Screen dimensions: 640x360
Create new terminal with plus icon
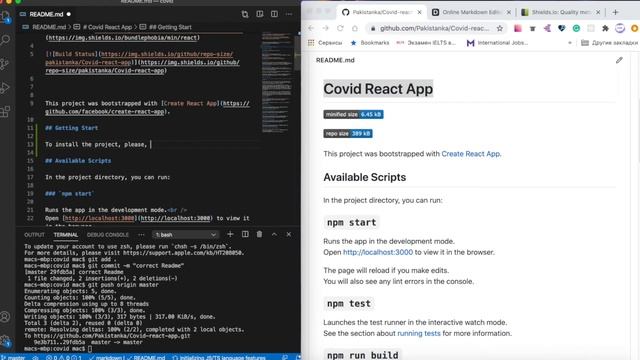tap(230, 234)
